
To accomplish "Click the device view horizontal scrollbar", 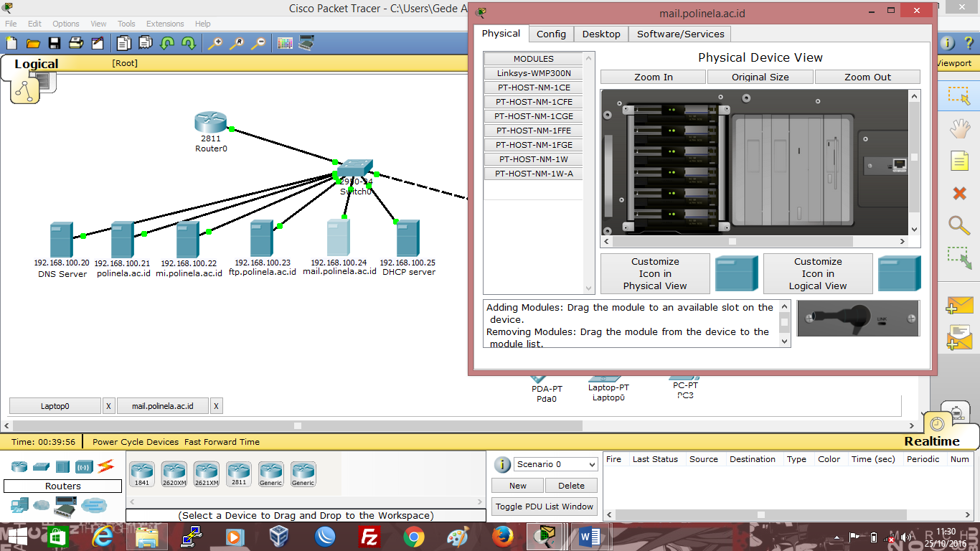I will 755,242.
